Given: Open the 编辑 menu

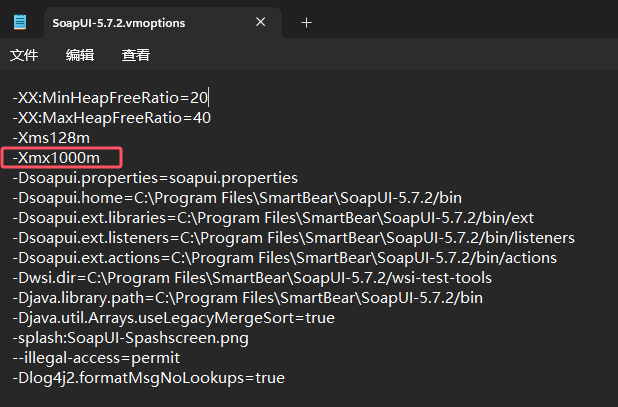Looking at the screenshot, I should [80, 55].
